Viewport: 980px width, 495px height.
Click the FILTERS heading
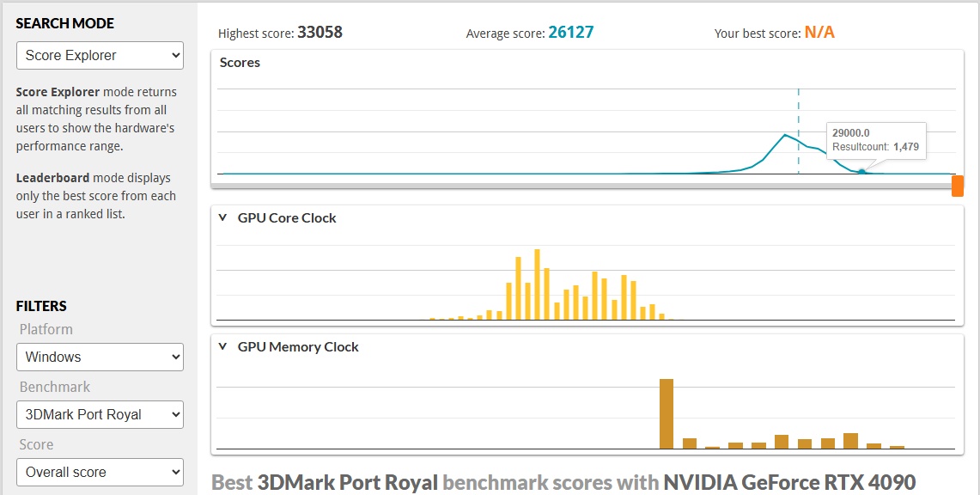tap(41, 306)
